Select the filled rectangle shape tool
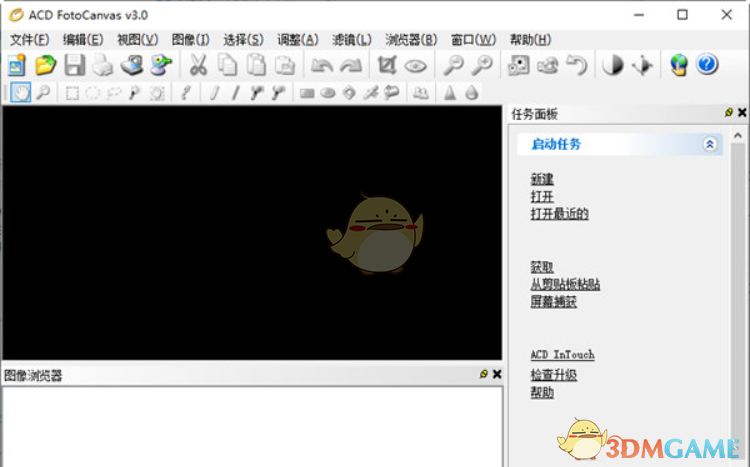750x467 pixels. click(307, 93)
